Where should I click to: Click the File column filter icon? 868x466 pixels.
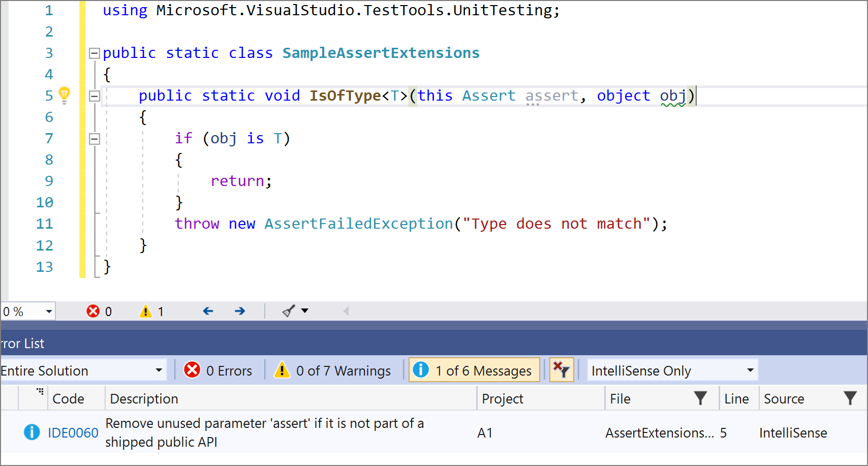coord(700,398)
